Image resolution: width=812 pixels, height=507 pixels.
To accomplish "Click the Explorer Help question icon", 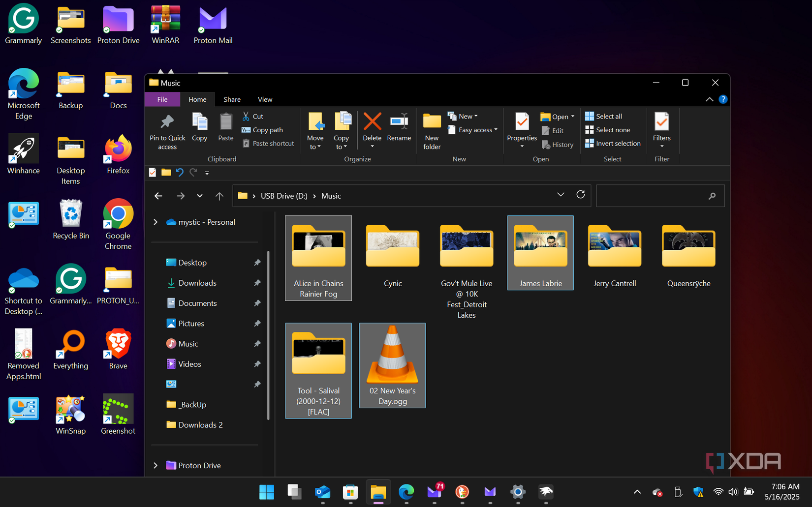I will click(x=723, y=99).
